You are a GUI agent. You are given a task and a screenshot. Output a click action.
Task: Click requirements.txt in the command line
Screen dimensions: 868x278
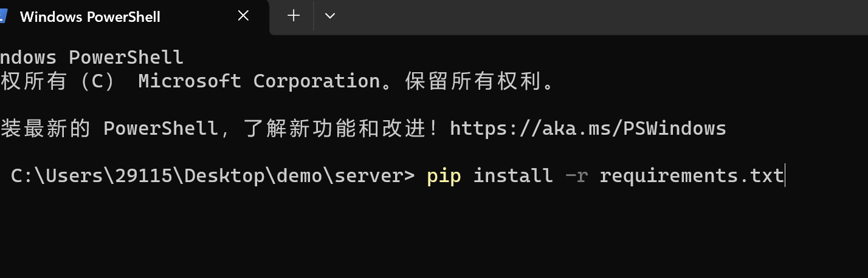click(x=691, y=176)
